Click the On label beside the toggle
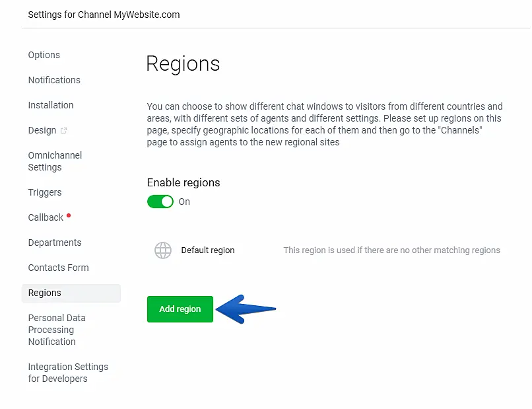 184,202
